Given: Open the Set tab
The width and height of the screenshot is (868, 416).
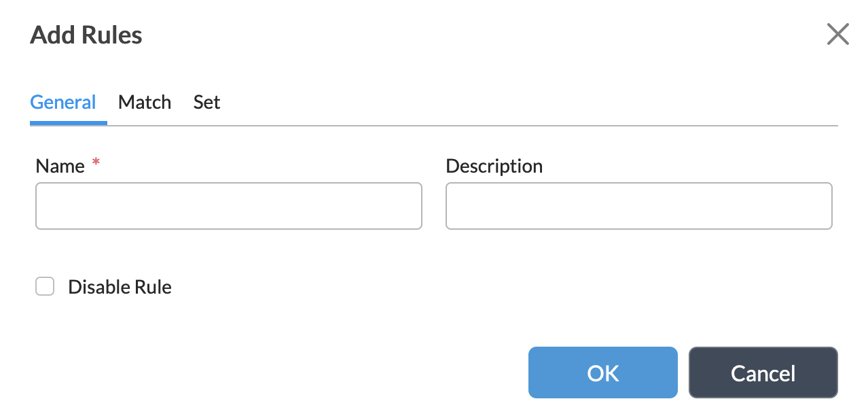Looking at the screenshot, I should click(x=206, y=102).
